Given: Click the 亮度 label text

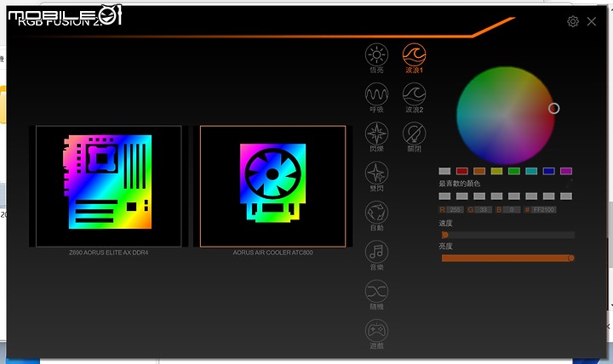Looking at the screenshot, I should point(445,246).
